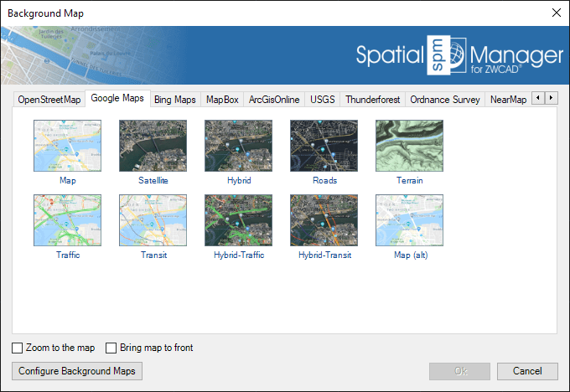Choose the Satellite map thumbnail

153,146
